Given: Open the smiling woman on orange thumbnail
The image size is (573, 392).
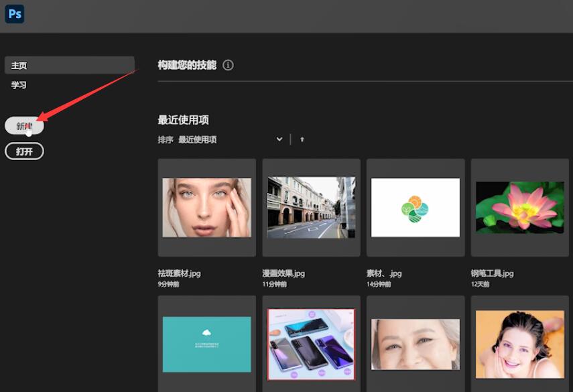Looking at the screenshot, I should (520, 344).
